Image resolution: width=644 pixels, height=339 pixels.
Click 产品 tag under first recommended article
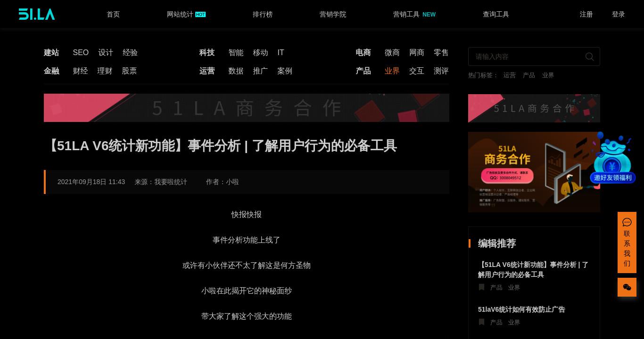[x=496, y=288]
